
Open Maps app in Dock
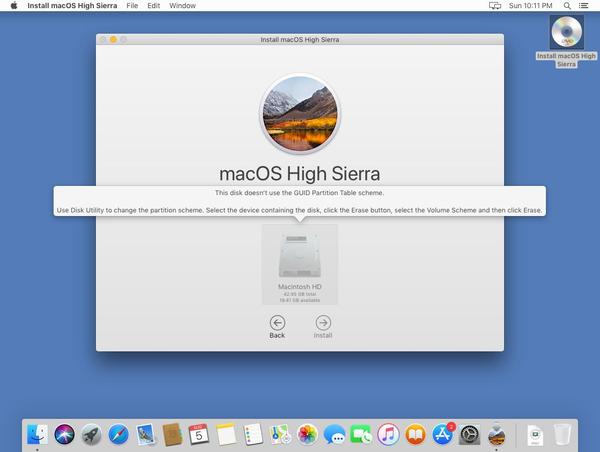pyautogui.click(x=280, y=435)
